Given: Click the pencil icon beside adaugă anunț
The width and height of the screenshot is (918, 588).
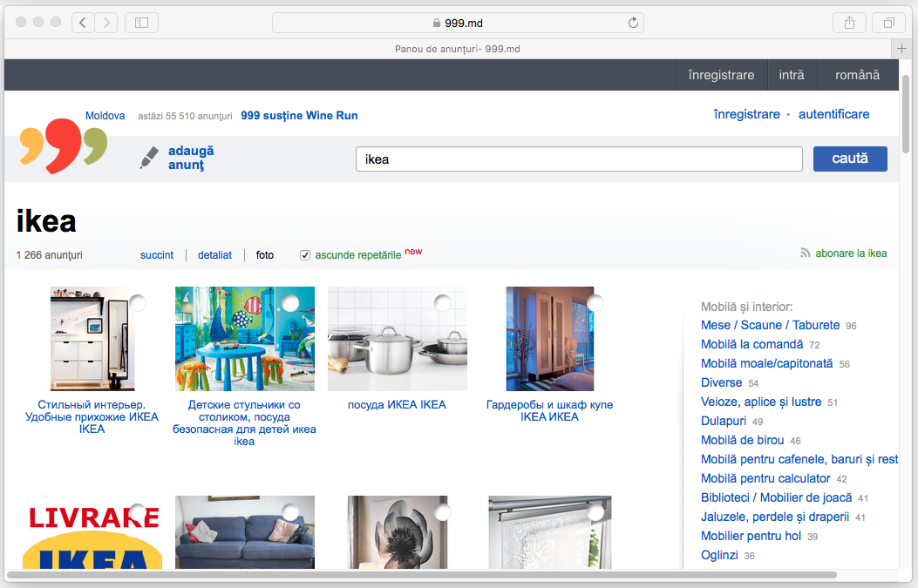Looking at the screenshot, I should coord(149,158).
